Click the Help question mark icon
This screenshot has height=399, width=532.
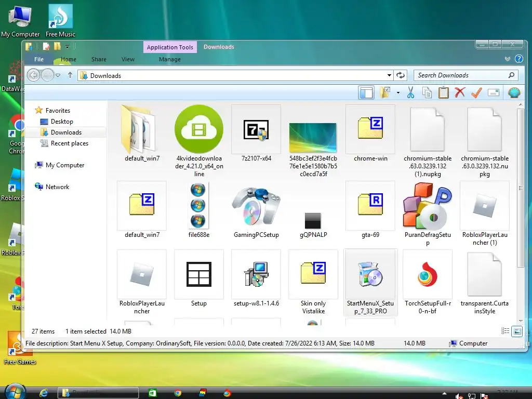click(519, 59)
